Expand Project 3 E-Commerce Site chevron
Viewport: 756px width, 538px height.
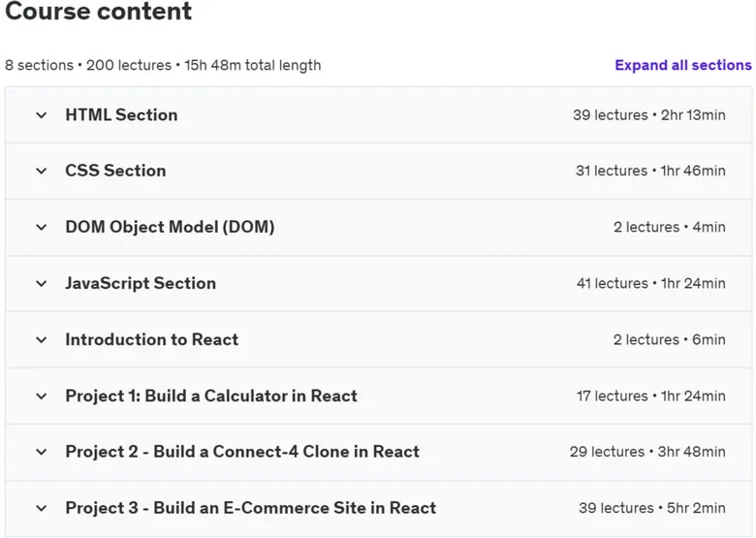click(x=42, y=508)
